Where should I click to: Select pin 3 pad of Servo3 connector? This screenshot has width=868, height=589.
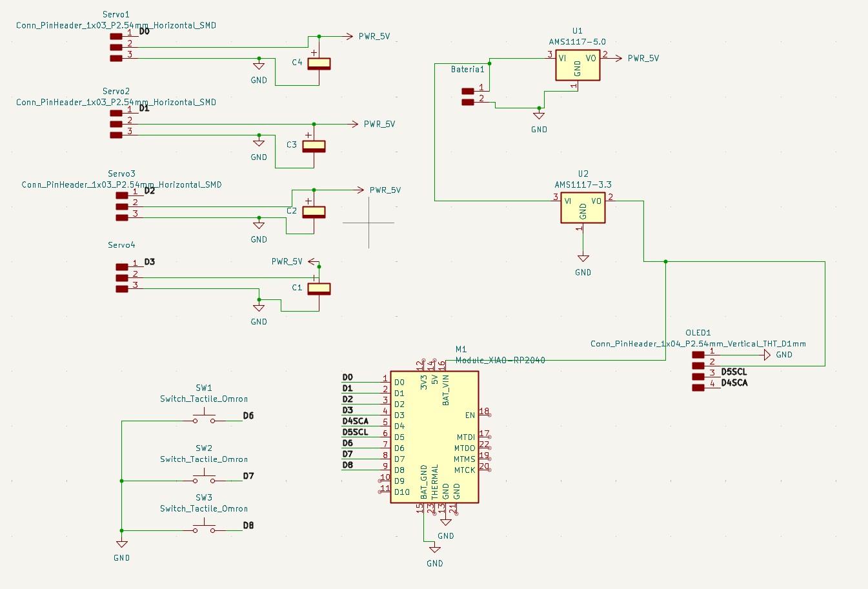[x=121, y=217]
